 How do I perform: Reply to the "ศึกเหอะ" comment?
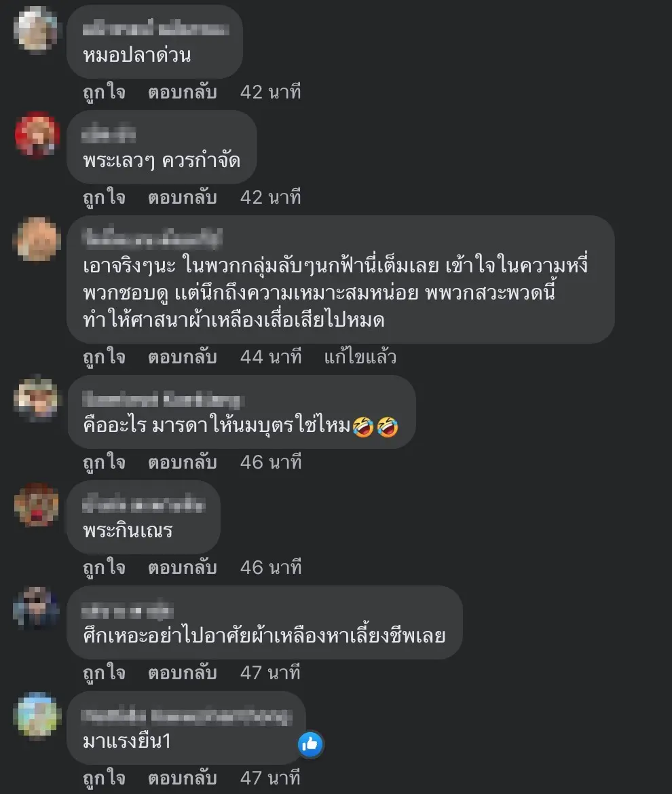(182, 674)
